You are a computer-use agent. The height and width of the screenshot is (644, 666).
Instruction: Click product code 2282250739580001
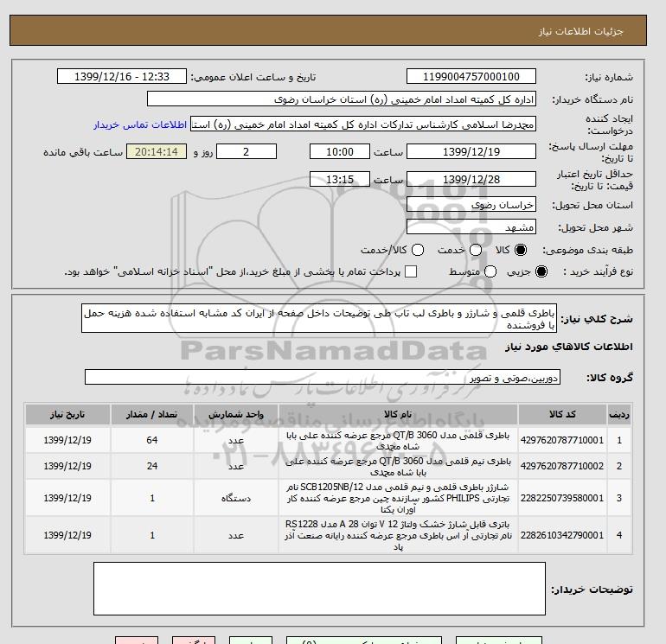coord(562,498)
